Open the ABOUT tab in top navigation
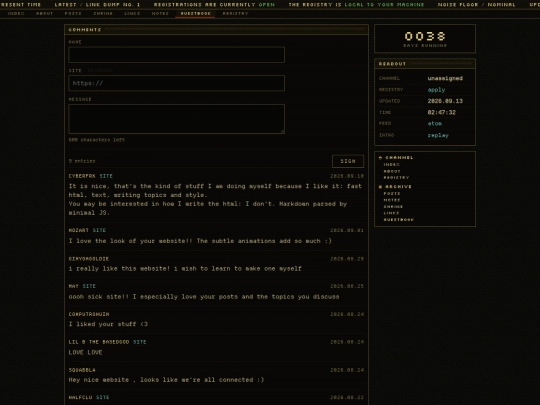The height and width of the screenshot is (405, 540). tap(44, 13)
